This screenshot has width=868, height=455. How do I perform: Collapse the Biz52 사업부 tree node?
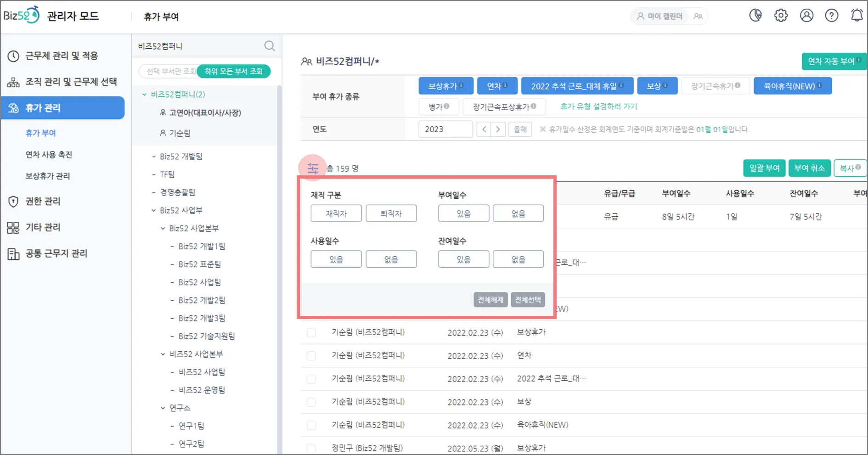coord(154,210)
